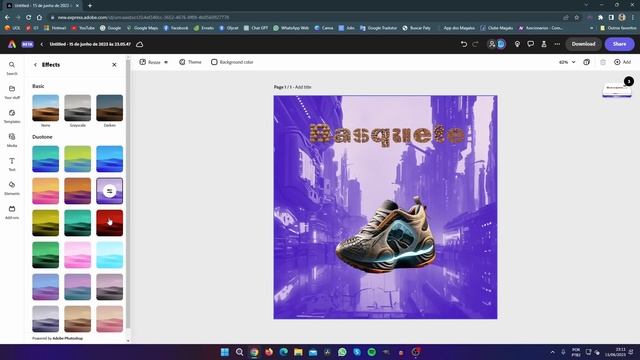Redo the last action
The width and height of the screenshot is (640, 360).
476,44
